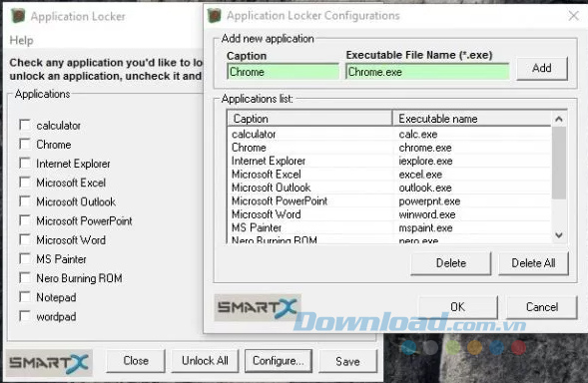Click the Unlock All button

point(205,361)
